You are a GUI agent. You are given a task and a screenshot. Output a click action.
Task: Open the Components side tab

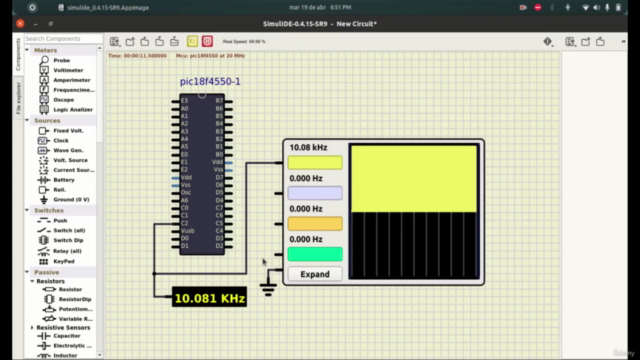tap(18, 54)
